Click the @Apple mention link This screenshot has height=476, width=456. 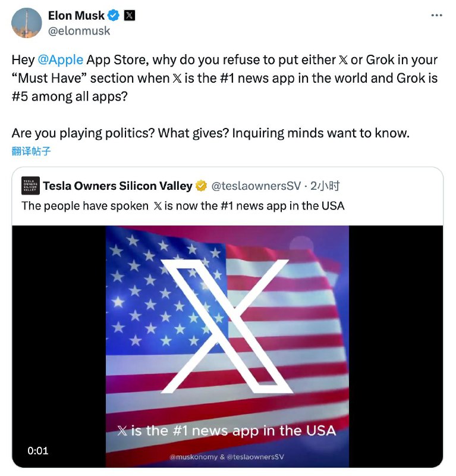(60, 60)
